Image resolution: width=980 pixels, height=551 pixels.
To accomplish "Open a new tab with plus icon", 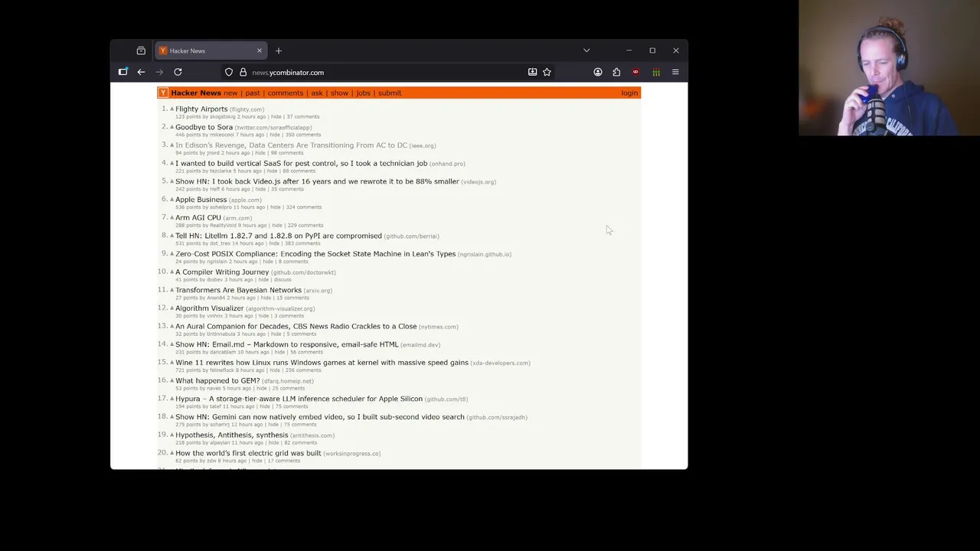I will point(279,51).
